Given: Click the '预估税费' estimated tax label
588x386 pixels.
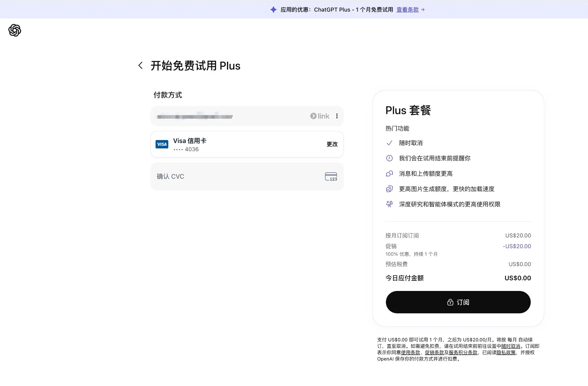Looking at the screenshot, I should coord(396,264).
